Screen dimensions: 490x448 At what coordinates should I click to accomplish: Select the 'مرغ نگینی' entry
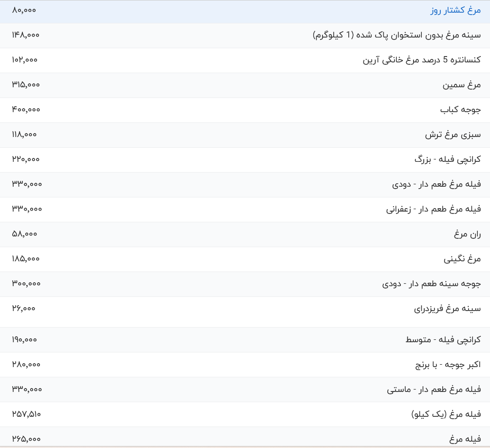coord(462,259)
